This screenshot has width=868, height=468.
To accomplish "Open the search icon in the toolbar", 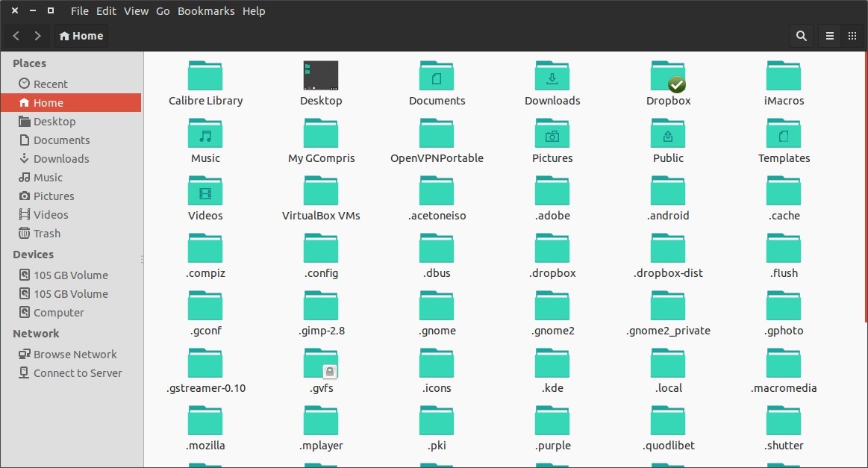I will (x=800, y=35).
